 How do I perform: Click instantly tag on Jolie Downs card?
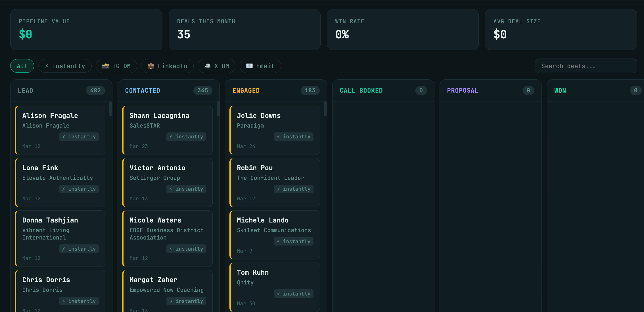[x=294, y=137]
